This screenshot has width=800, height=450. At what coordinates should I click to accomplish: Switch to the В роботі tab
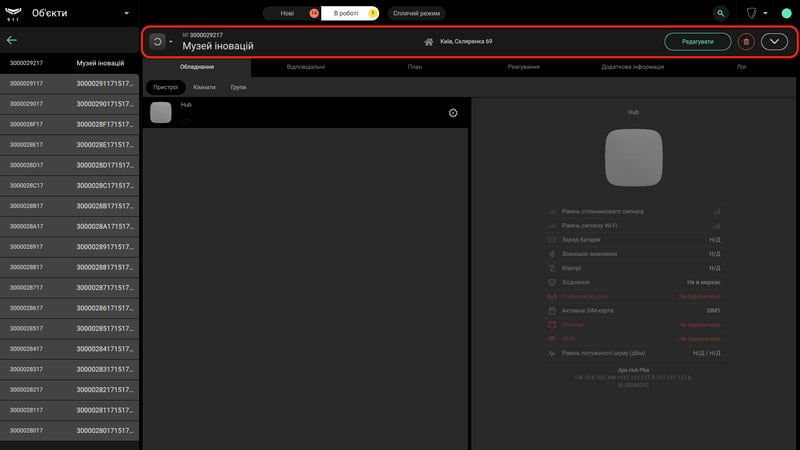(x=350, y=13)
